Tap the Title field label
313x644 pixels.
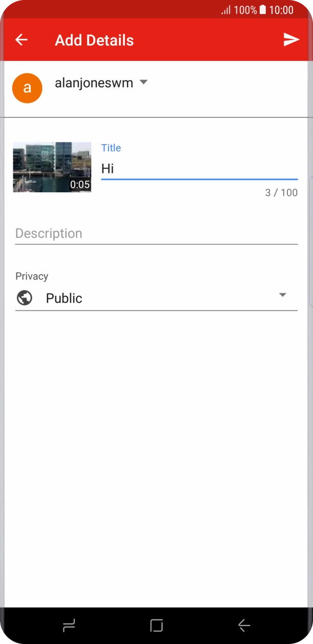click(111, 148)
